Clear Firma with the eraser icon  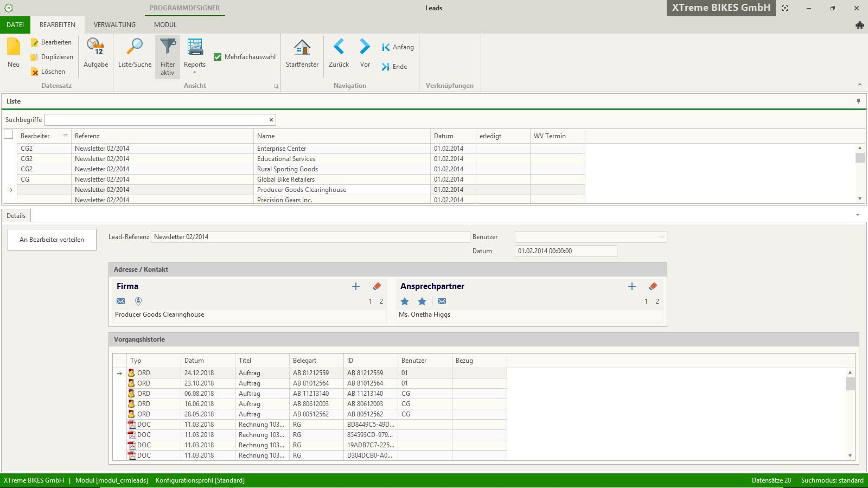click(377, 286)
